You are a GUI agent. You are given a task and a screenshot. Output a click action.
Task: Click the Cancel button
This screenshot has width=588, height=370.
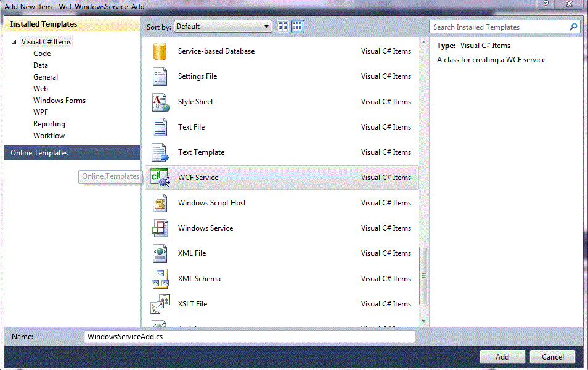point(552,356)
